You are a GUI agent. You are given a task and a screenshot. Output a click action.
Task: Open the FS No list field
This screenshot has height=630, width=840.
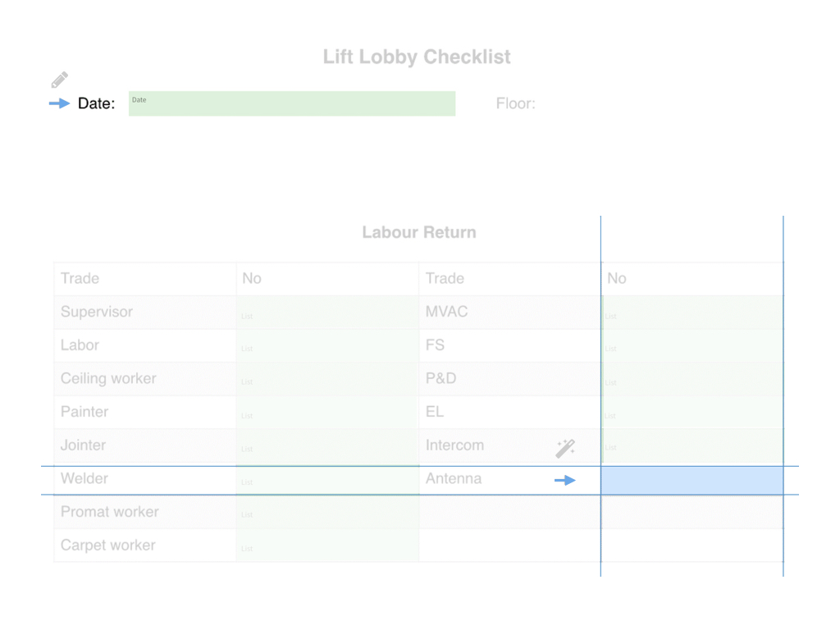pyautogui.click(x=692, y=345)
